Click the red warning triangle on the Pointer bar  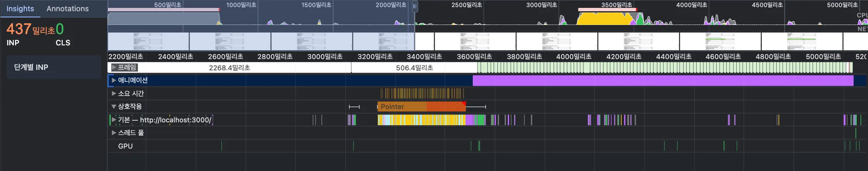coord(464,103)
